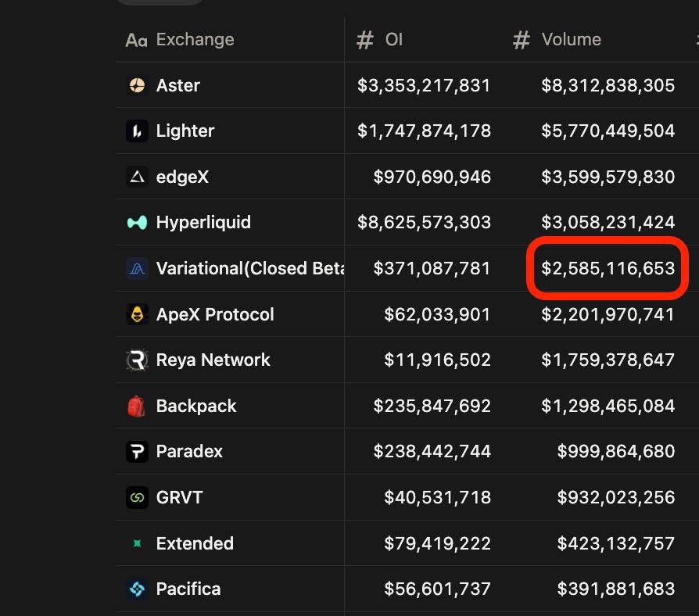Click Pacifica volume $391,881,683

tap(615, 589)
